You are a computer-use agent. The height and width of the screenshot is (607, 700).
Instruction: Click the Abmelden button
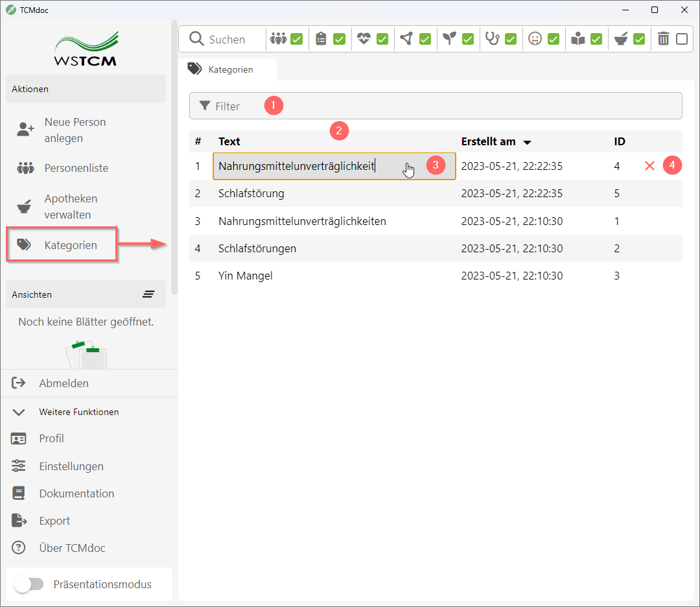tap(64, 383)
